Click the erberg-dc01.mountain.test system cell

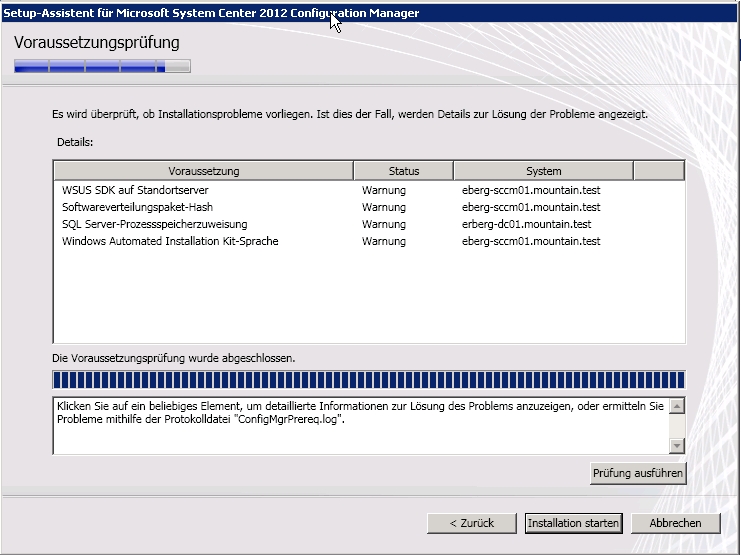[526, 224]
